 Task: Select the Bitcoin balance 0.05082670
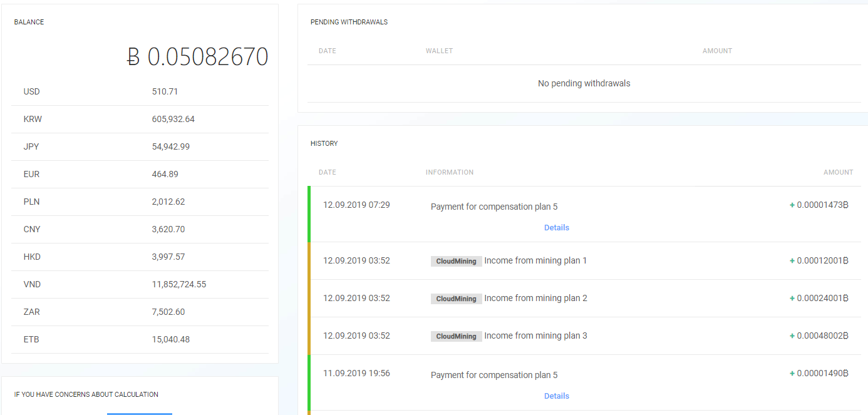[197, 57]
